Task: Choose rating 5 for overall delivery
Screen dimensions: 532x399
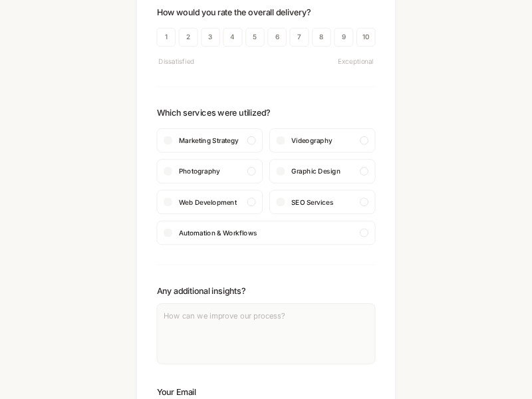Action: (x=255, y=37)
